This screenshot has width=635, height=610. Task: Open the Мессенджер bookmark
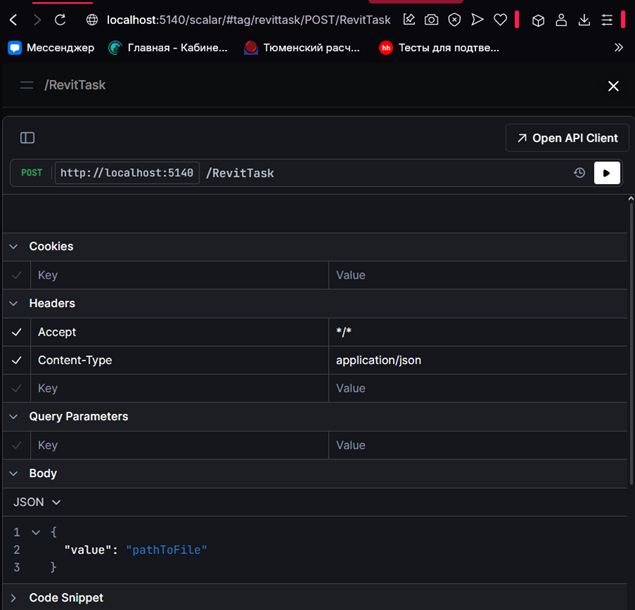pos(51,47)
